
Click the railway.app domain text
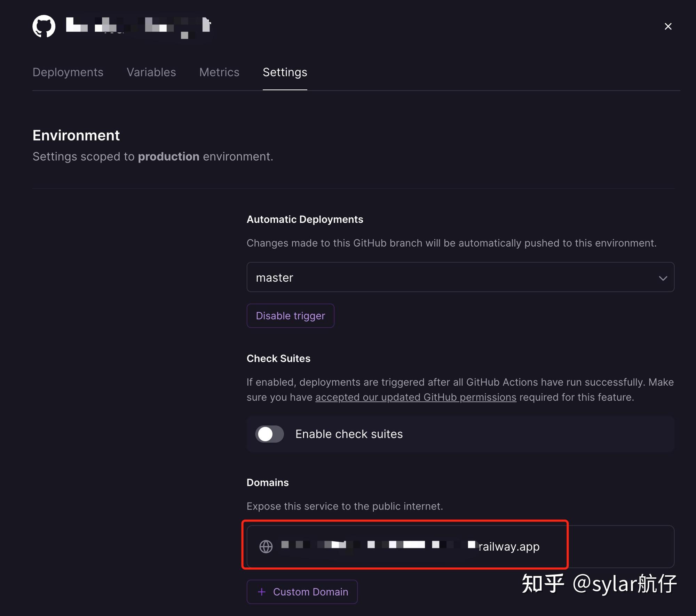tap(509, 546)
